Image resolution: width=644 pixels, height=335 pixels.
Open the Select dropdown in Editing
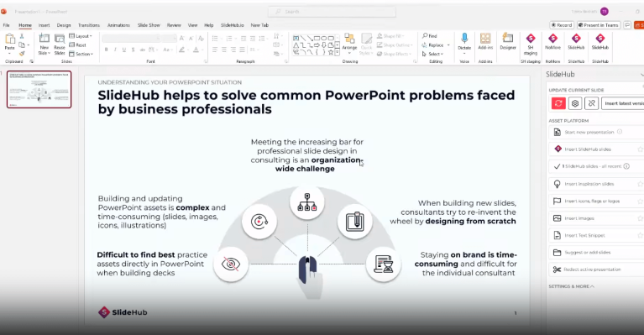tap(433, 54)
